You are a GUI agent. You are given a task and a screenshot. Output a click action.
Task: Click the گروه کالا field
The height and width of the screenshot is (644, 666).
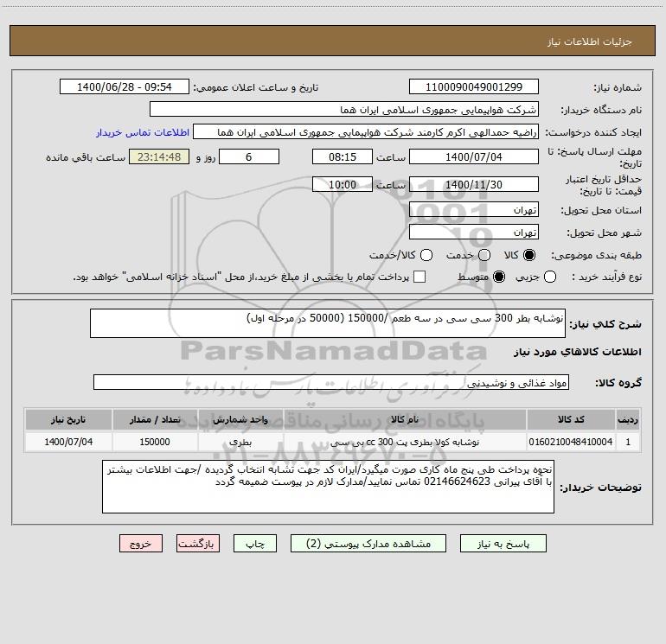tap(331, 382)
